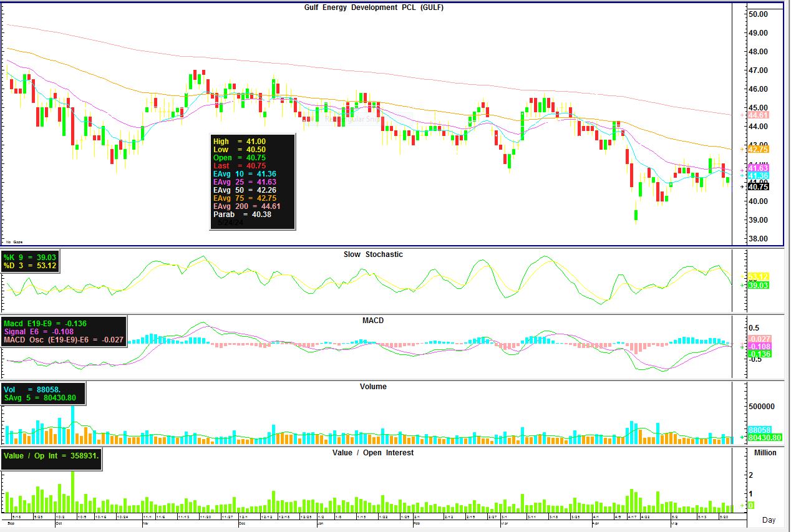Select the EAvg 10 = 41.36 row

tap(245, 174)
